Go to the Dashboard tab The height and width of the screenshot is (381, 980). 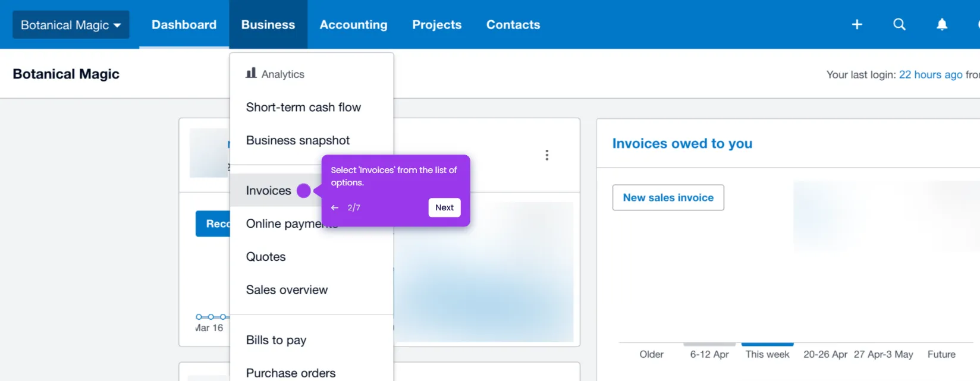click(x=184, y=24)
